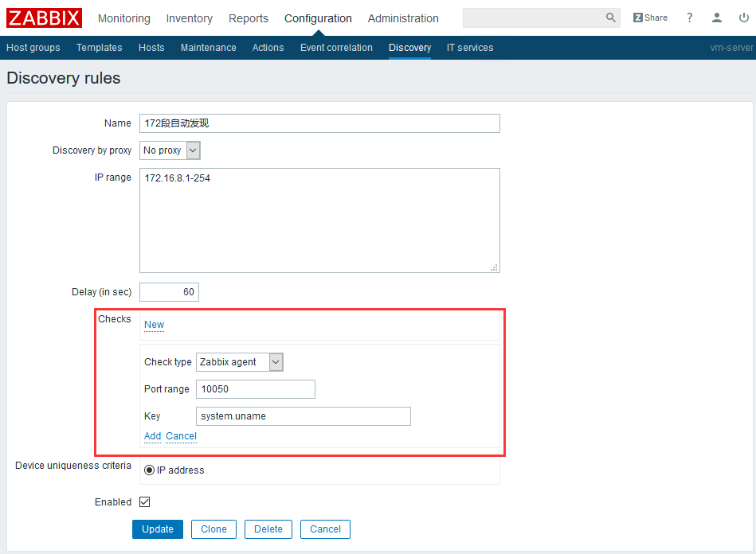
Task: Open the Check type dropdown
Action: 240,362
